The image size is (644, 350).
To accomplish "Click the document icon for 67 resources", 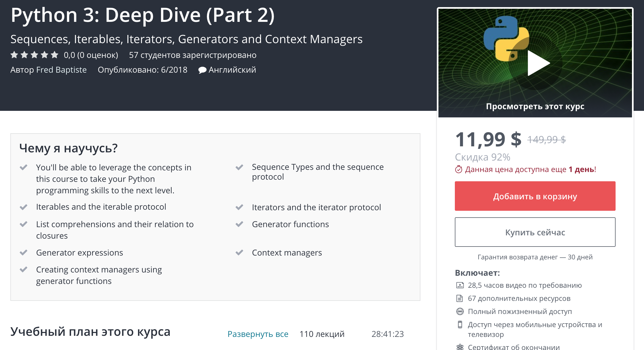I will coord(460,298).
